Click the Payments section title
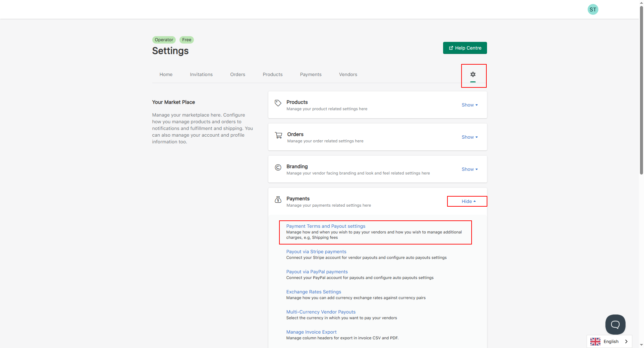Image resolution: width=644 pixels, height=348 pixels. pos(298,199)
